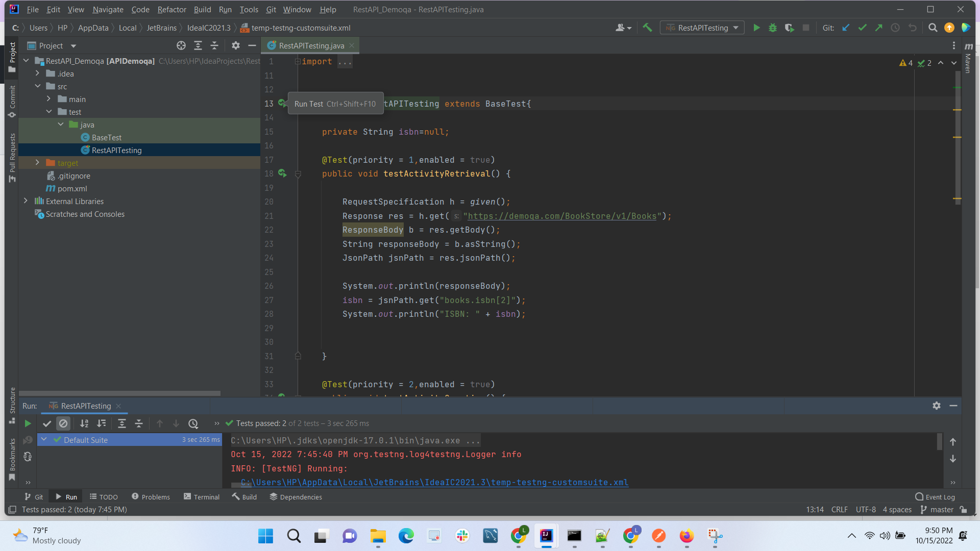Toggle Maven tool window on right edge
The height and width of the screenshot is (551, 980).
click(x=968, y=58)
